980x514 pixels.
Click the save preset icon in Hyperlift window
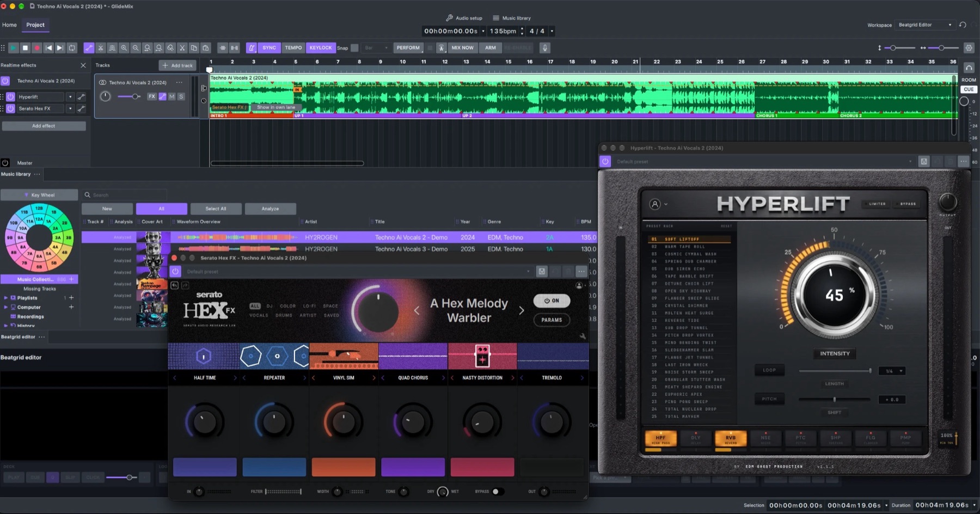click(924, 162)
